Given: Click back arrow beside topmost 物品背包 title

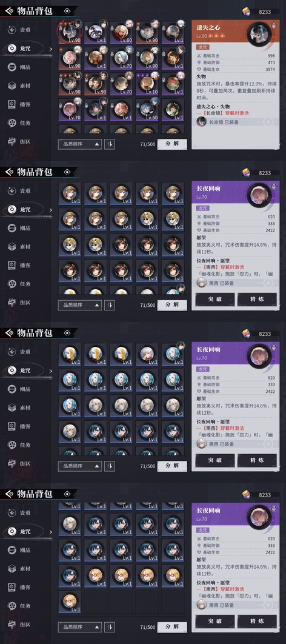Looking at the screenshot, I should click(x=9, y=11).
